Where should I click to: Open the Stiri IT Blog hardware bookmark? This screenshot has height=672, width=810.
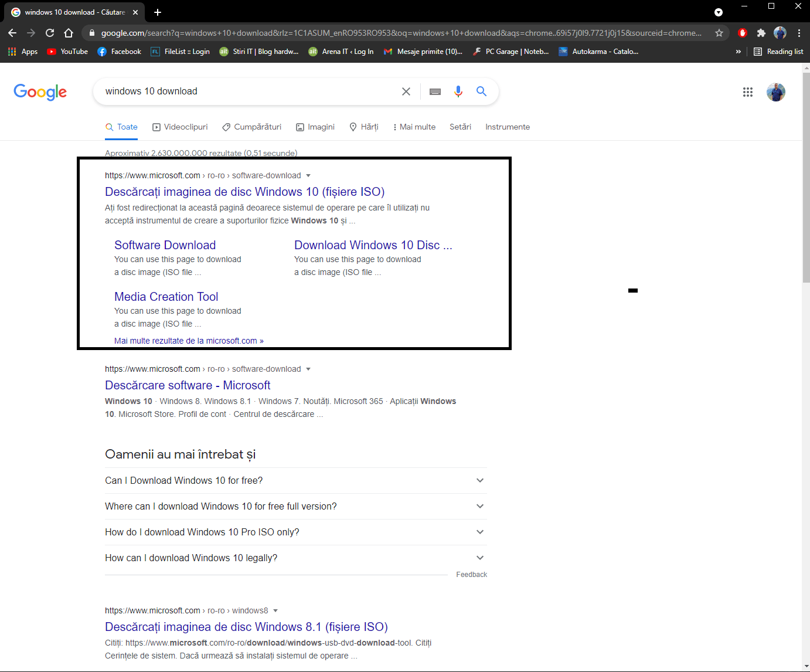point(259,52)
